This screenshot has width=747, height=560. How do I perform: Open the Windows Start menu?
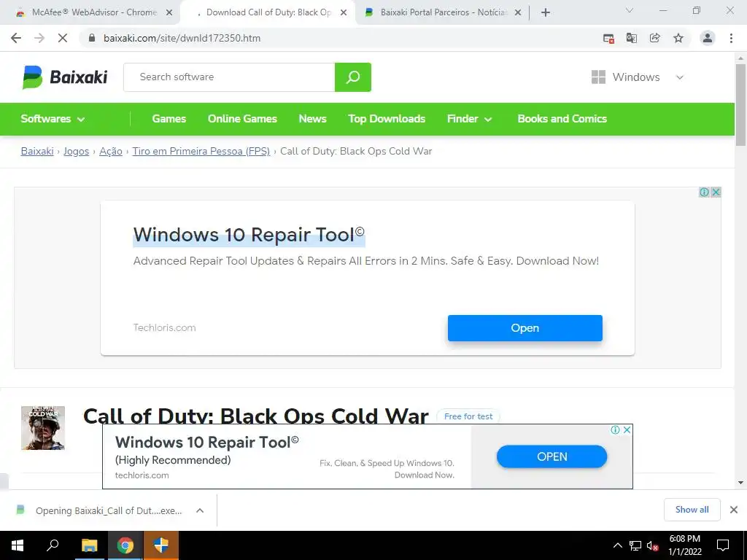tap(18, 545)
